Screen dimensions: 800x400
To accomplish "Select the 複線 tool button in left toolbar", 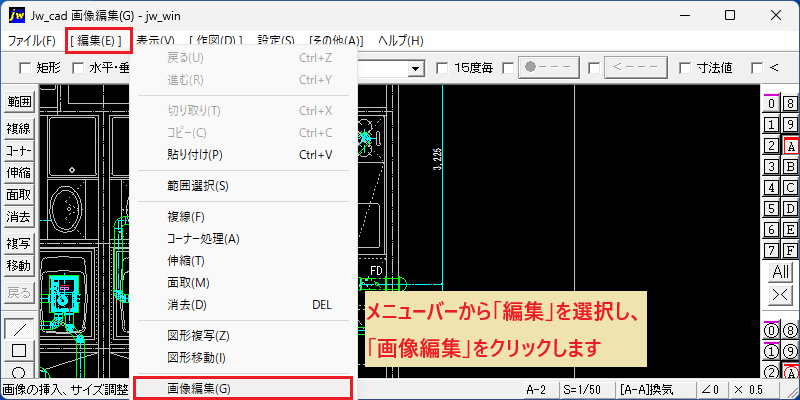I will tap(19, 128).
